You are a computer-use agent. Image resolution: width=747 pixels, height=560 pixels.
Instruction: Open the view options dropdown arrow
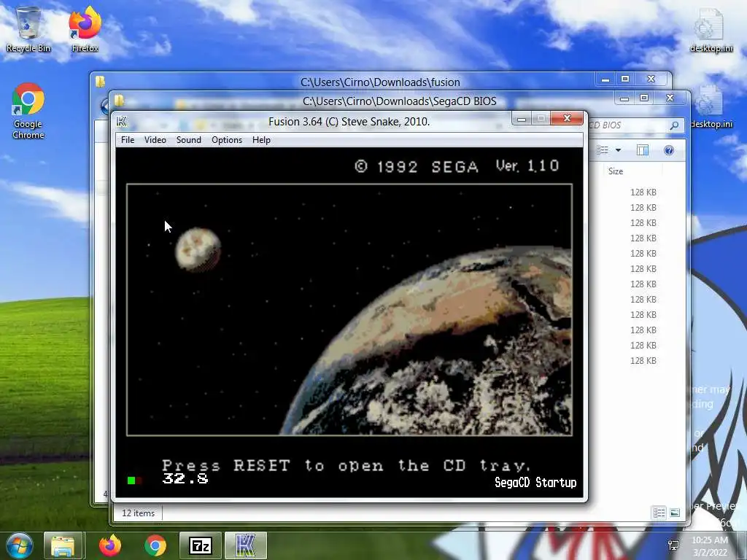pyautogui.click(x=618, y=150)
